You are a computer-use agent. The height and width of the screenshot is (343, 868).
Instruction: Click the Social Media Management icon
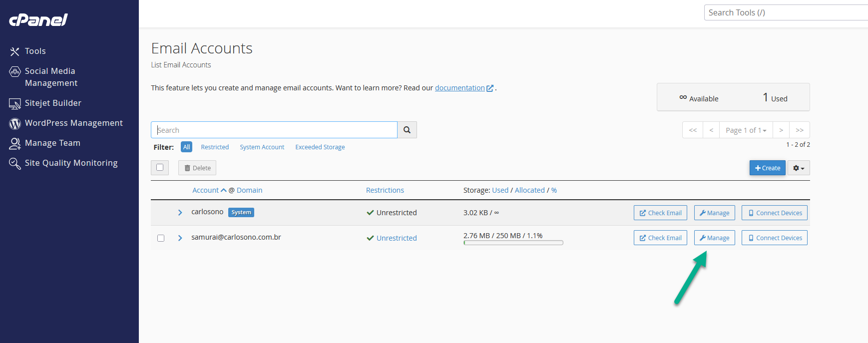point(15,71)
